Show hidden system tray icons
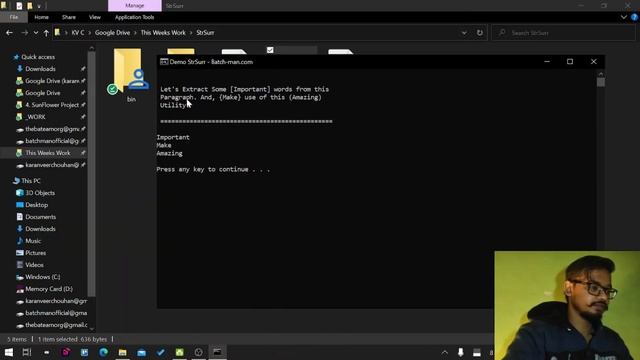 [444, 353]
